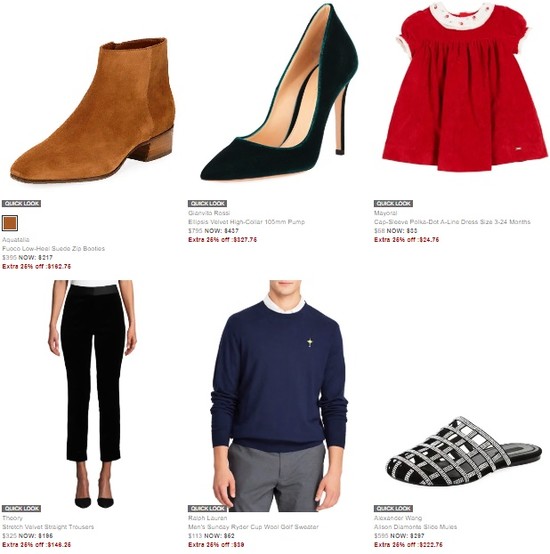The image size is (550, 554).
Task: Open the navy golf sweater image
Action: pyautogui.click(x=279, y=396)
